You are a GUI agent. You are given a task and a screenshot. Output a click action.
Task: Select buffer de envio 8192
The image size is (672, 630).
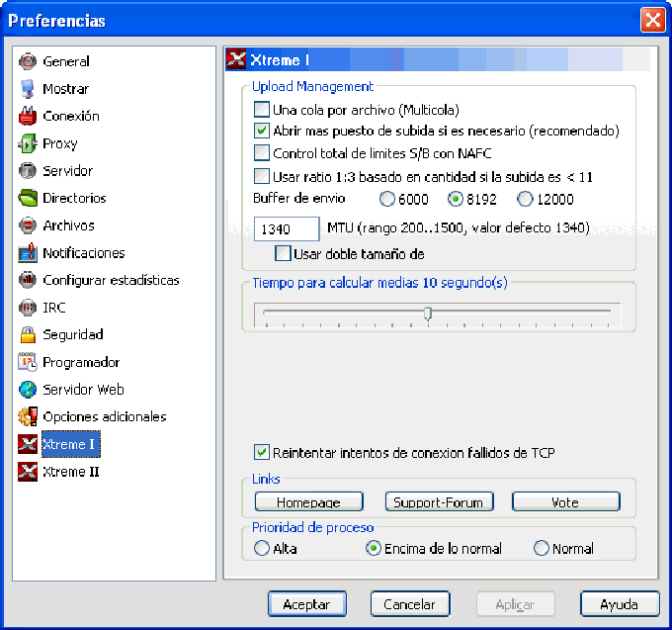[456, 199]
